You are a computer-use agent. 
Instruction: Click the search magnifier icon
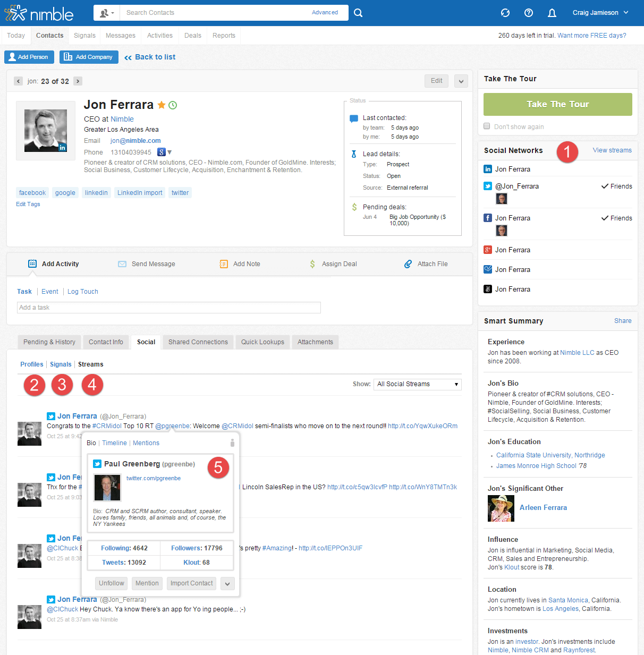tap(358, 13)
